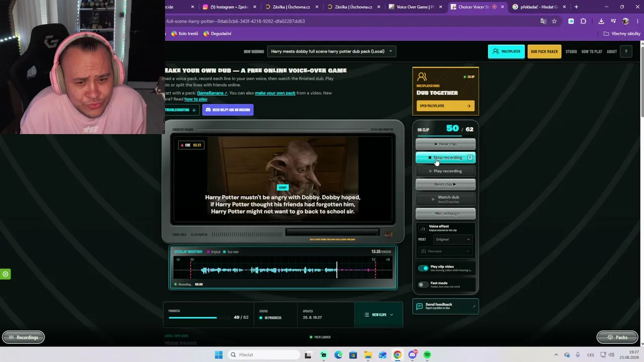644x362 pixels.
Task: Open the voice effect Preset dropdown
Action: 452,239
